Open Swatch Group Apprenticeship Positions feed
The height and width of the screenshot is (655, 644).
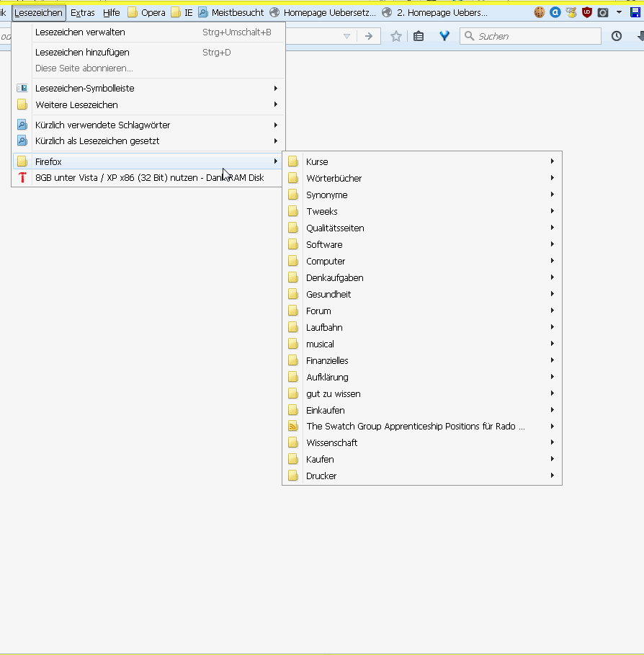[x=422, y=426]
